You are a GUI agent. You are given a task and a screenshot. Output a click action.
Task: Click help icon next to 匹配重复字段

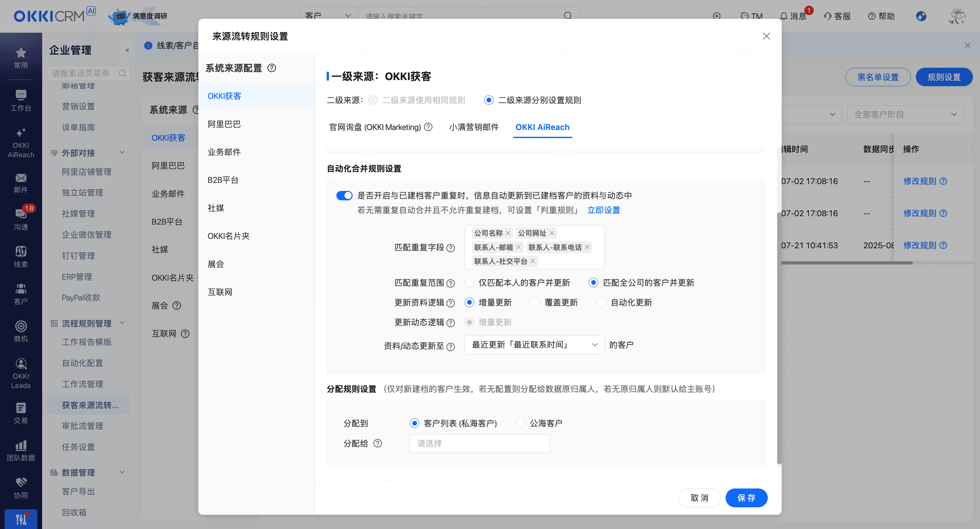tap(450, 248)
